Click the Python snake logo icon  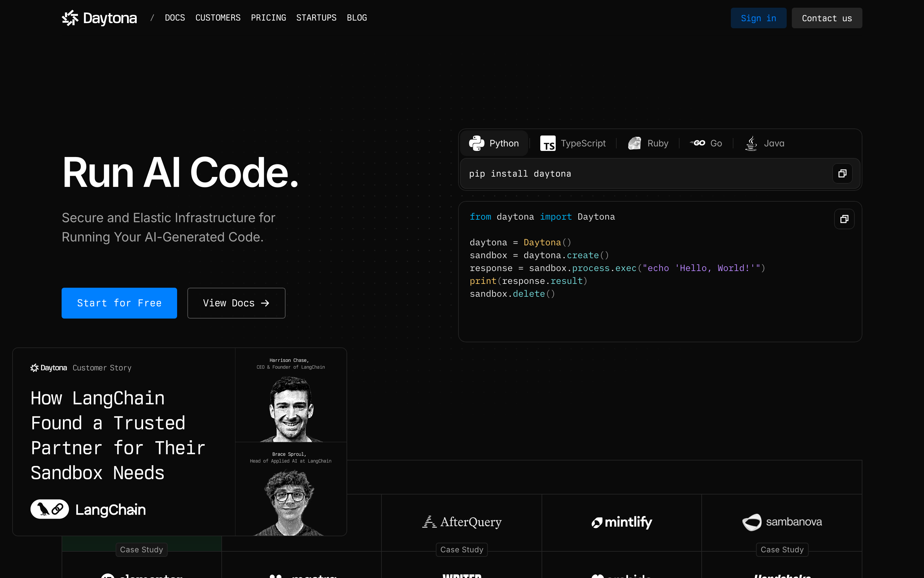point(476,143)
